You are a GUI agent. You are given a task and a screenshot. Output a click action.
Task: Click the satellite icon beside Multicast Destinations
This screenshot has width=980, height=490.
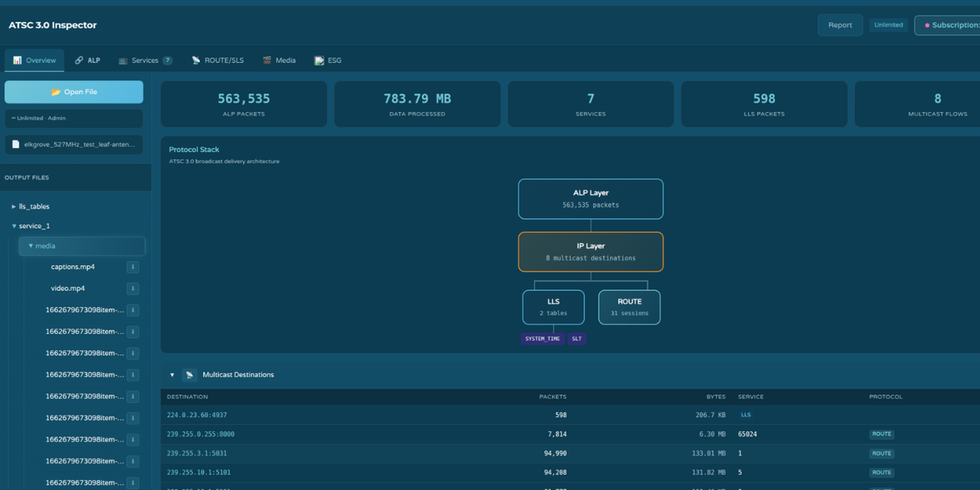pos(189,374)
